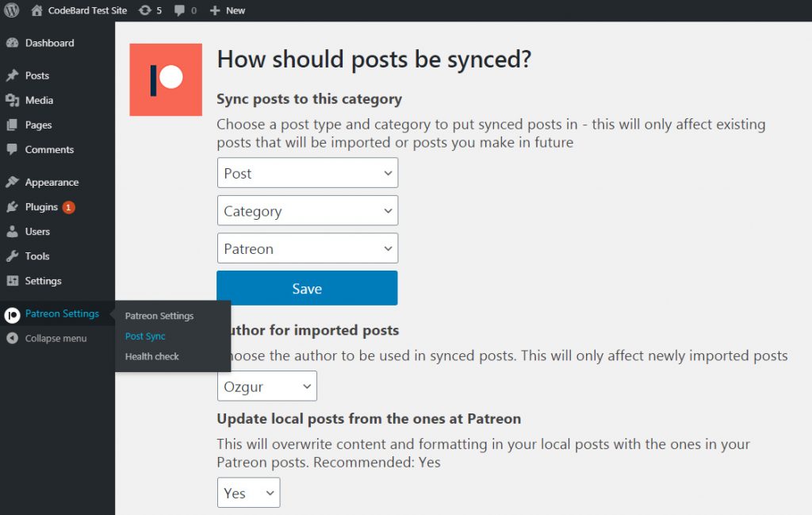Open the Yes update local posts dropdown
Image resolution: width=812 pixels, height=515 pixels.
click(248, 493)
